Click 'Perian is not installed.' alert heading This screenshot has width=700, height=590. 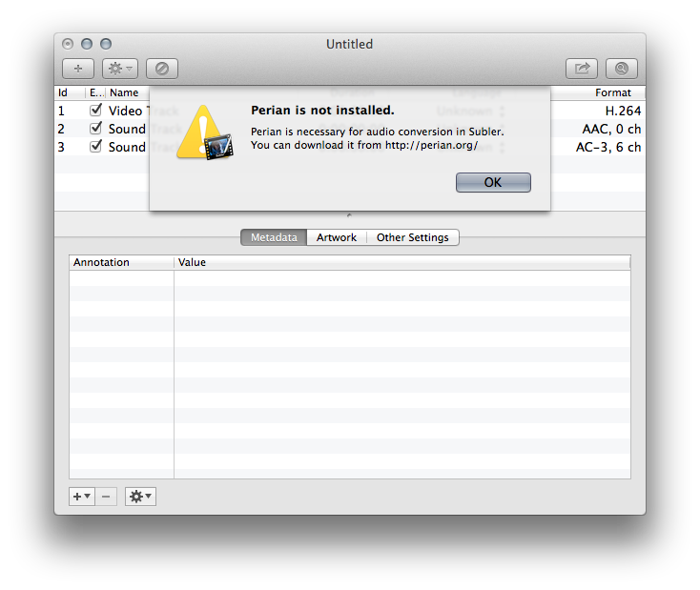tap(322, 111)
